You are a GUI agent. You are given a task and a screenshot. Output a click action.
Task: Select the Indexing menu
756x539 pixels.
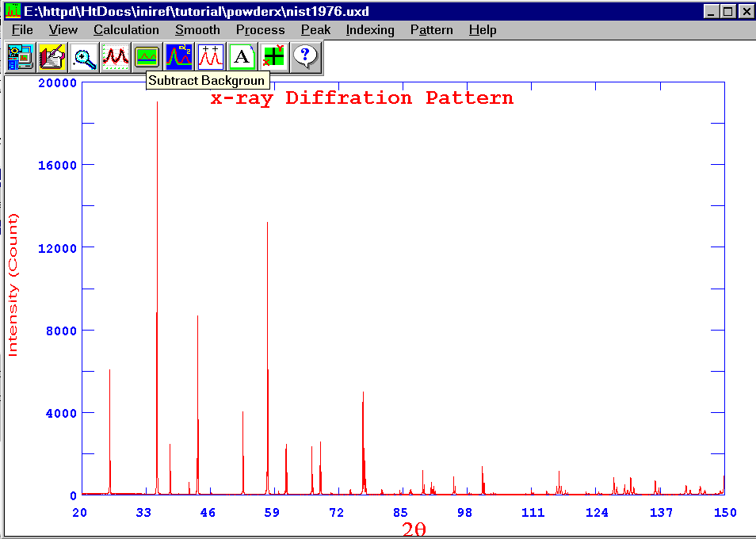point(370,30)
